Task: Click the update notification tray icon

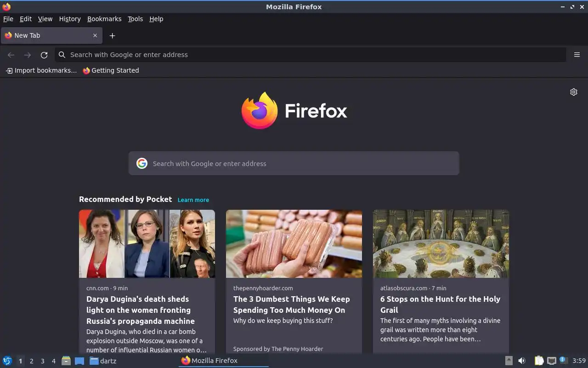Action: pos(563,361)
